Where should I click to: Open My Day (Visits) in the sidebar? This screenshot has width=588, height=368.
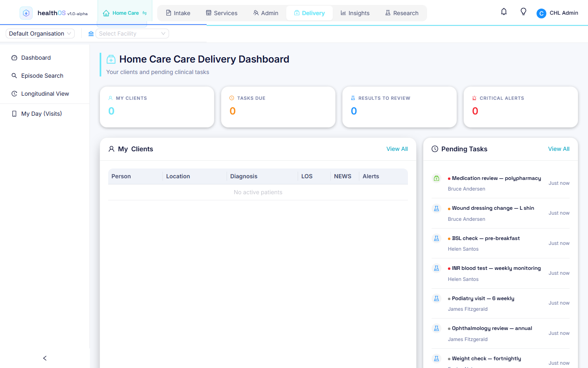point(45,114)
